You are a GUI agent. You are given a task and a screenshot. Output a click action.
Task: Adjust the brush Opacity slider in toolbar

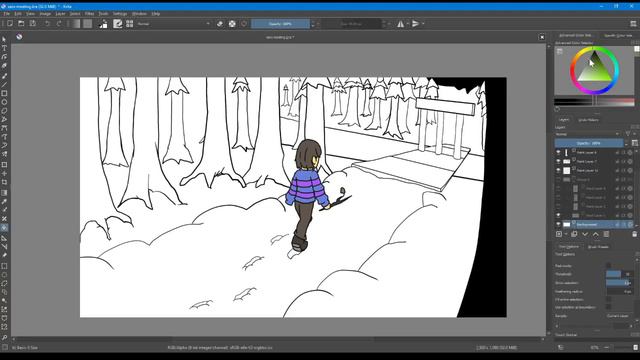pyautogui.click(x=280, y=24)
